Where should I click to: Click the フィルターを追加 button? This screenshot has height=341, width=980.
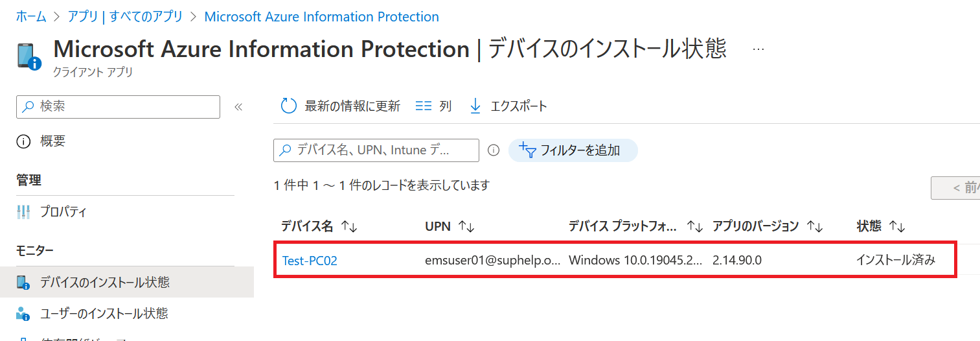573,150
